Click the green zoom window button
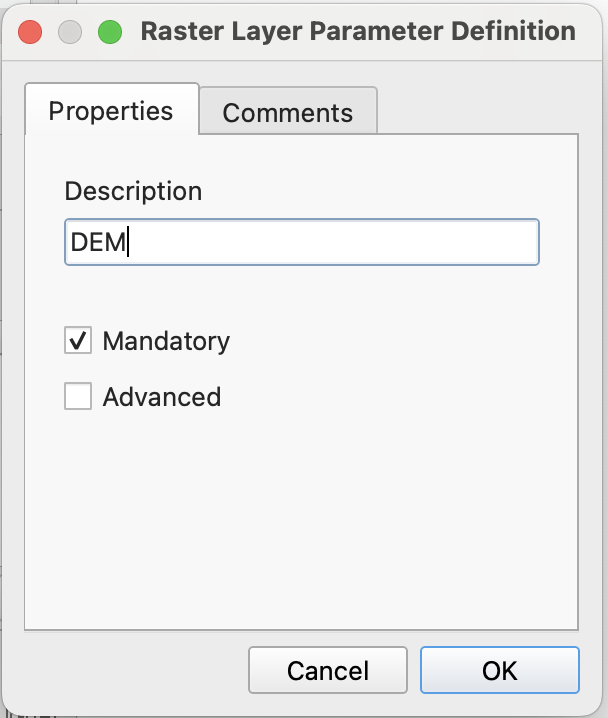Image resolution: width=608 pixels, height=718 pixels. click(x=110, y=31)
